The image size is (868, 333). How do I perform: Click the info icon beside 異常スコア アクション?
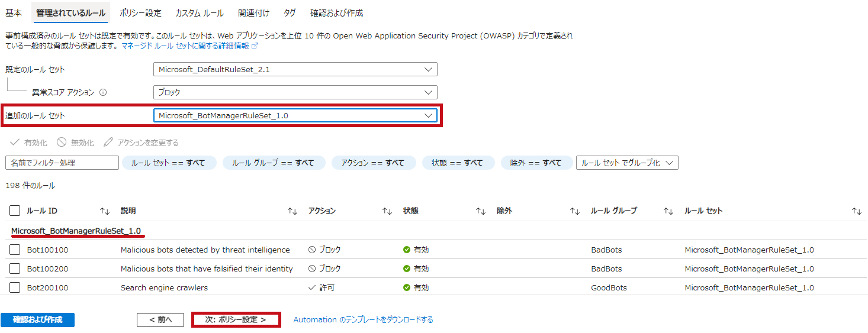coord(103,93)
